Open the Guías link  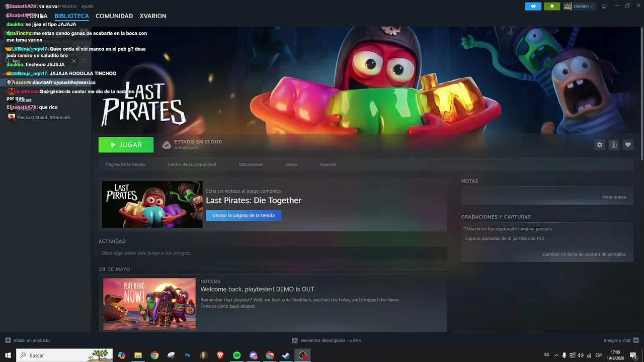point(291,164)
